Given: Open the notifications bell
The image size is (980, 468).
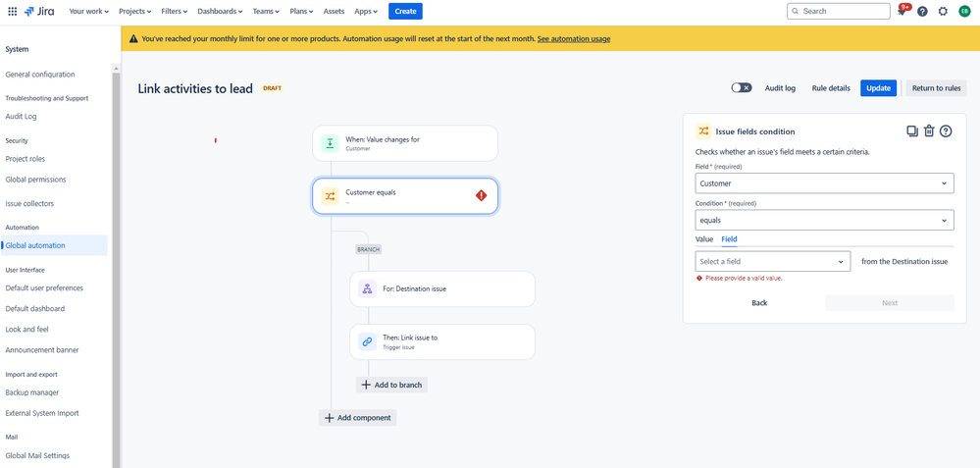Looking at the screenshot, I should click(x=902, y=12).
